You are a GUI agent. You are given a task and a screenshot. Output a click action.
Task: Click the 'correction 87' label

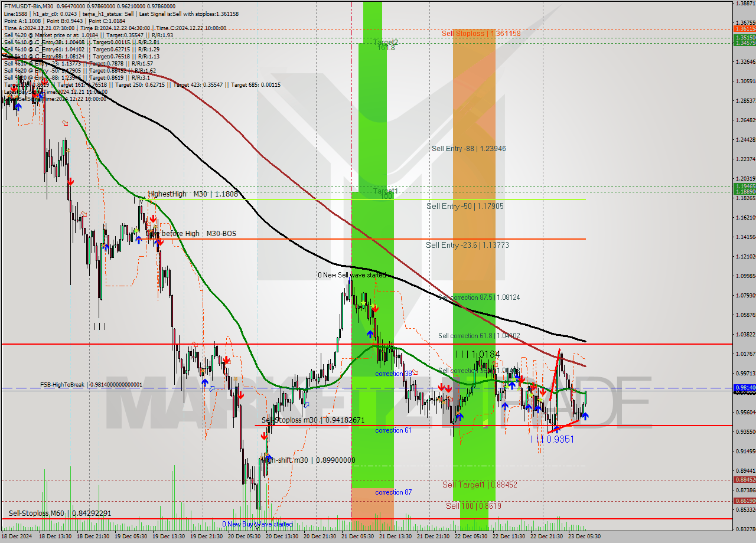click(393, 492)
